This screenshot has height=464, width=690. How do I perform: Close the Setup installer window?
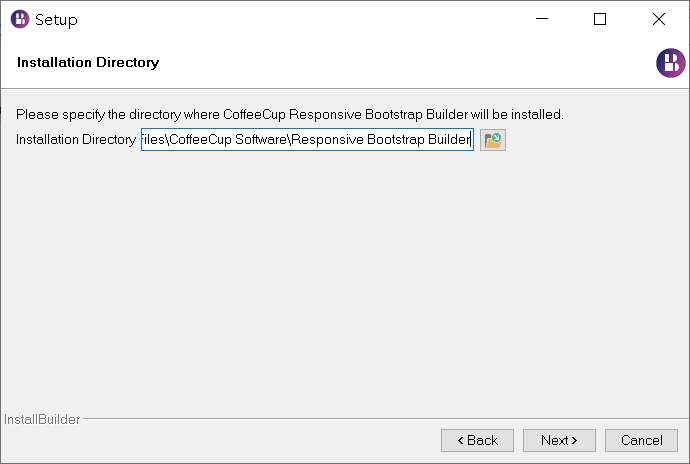click(x=659, y=19)
